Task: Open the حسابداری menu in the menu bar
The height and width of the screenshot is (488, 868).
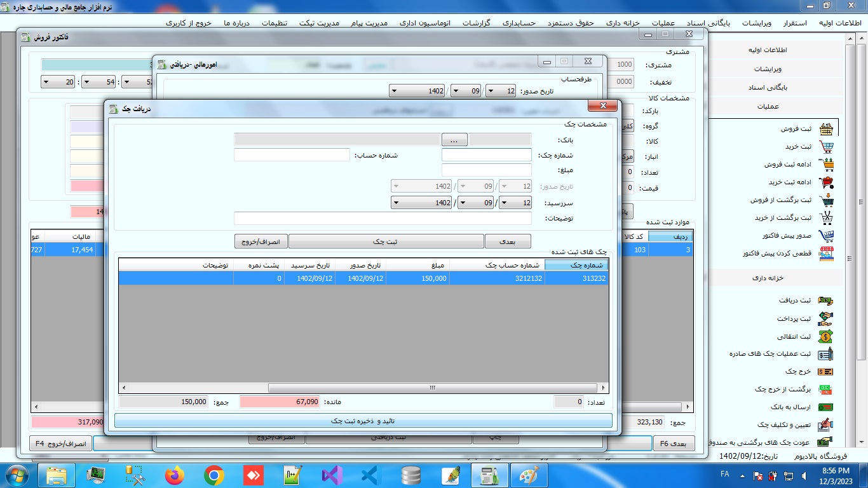Action: pyautogui.click(x=519, y=23)
